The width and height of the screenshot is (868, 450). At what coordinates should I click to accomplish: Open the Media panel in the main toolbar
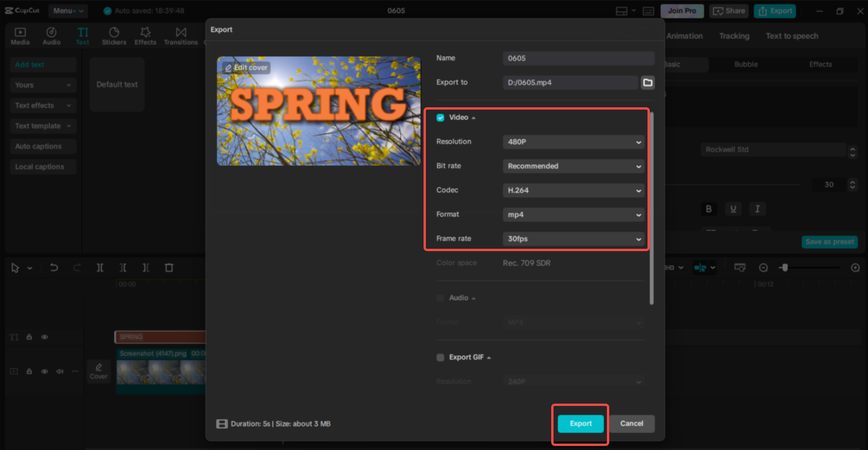click(20, 36)
